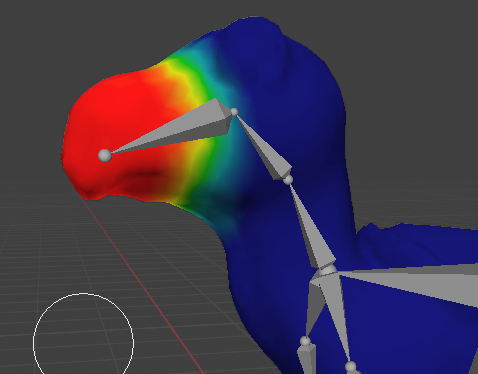Select the box-shaped bone at the bottom edge
Viewport: 478px width, 374px height.
[307, 359]
